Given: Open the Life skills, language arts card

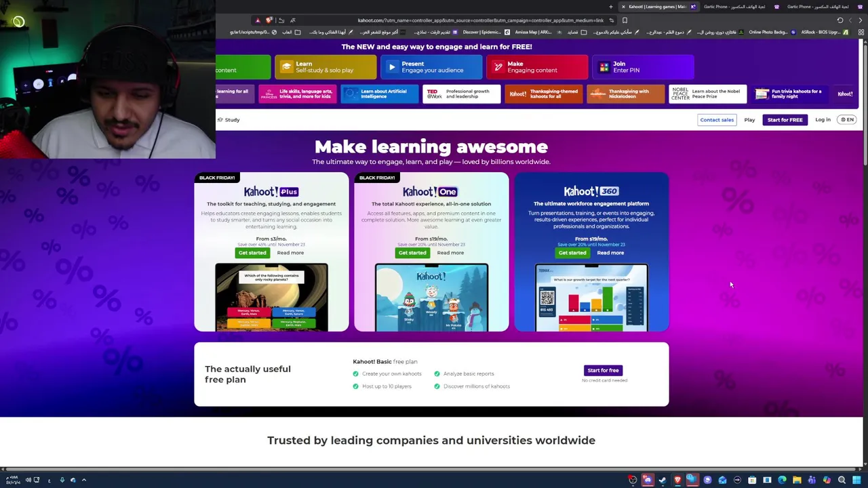Looking at the screenshot, I should [297, 94].
